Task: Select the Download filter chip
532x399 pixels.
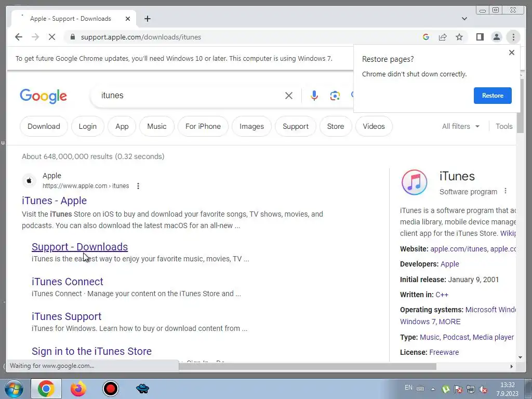Action: [x=44, y=126]
